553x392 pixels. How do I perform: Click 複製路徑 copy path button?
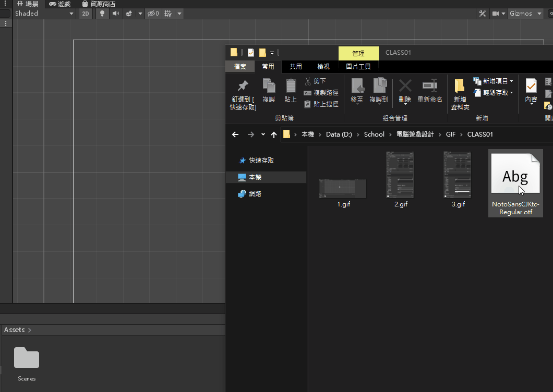pyautogui.click(x=321, y=93)
